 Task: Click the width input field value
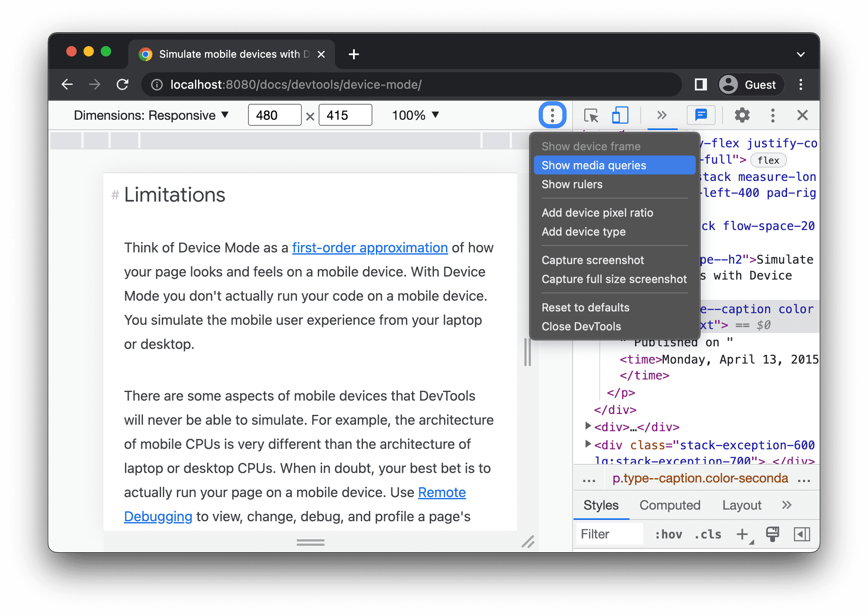(274, 115)
